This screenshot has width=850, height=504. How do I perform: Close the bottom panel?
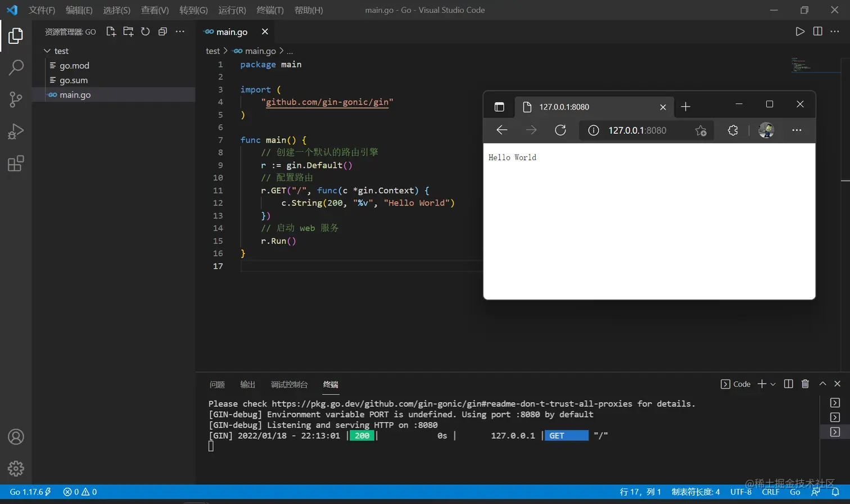(837, 384)
